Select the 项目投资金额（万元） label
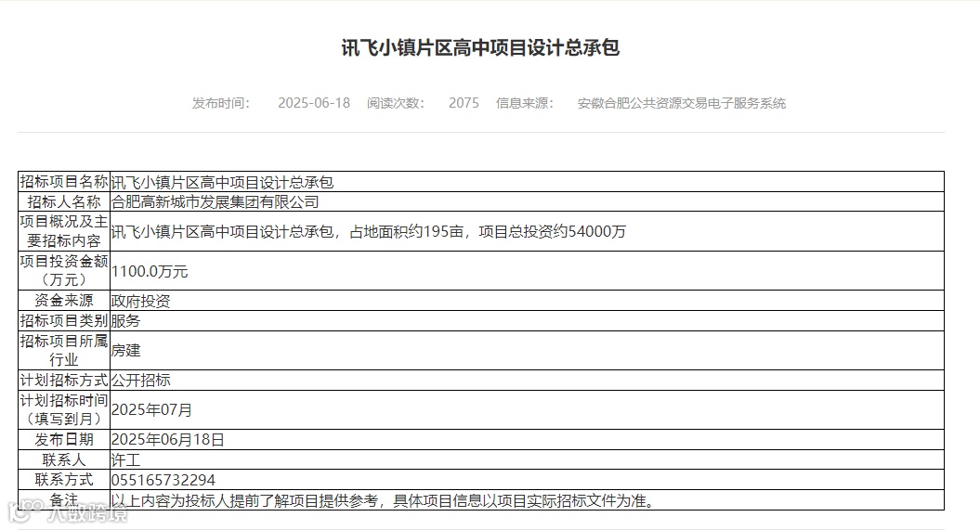The height and width of the screenshot is (530, 980). coord(64,270)
